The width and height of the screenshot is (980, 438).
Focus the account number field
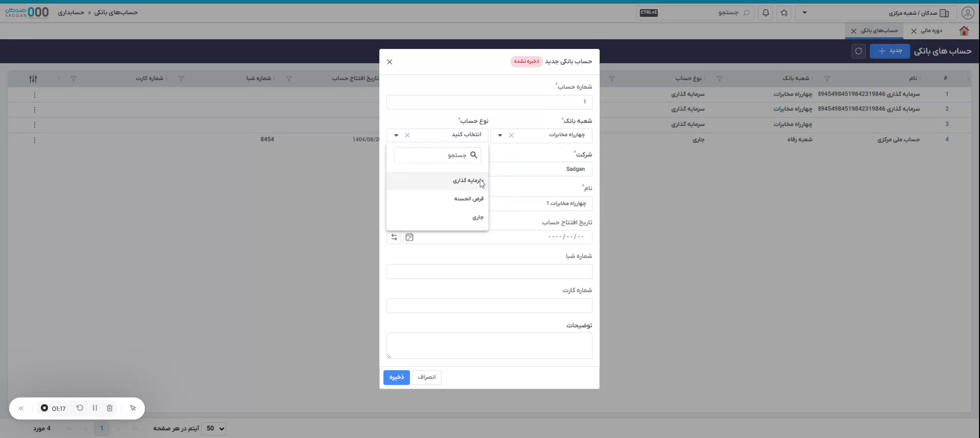(x=489, y=102)
